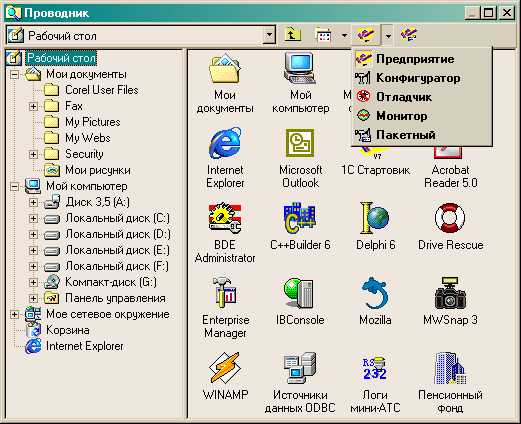This screenshot has width=521, height=424.
Task: Click the 1C launch toolbar button
Action: [366, 35]
